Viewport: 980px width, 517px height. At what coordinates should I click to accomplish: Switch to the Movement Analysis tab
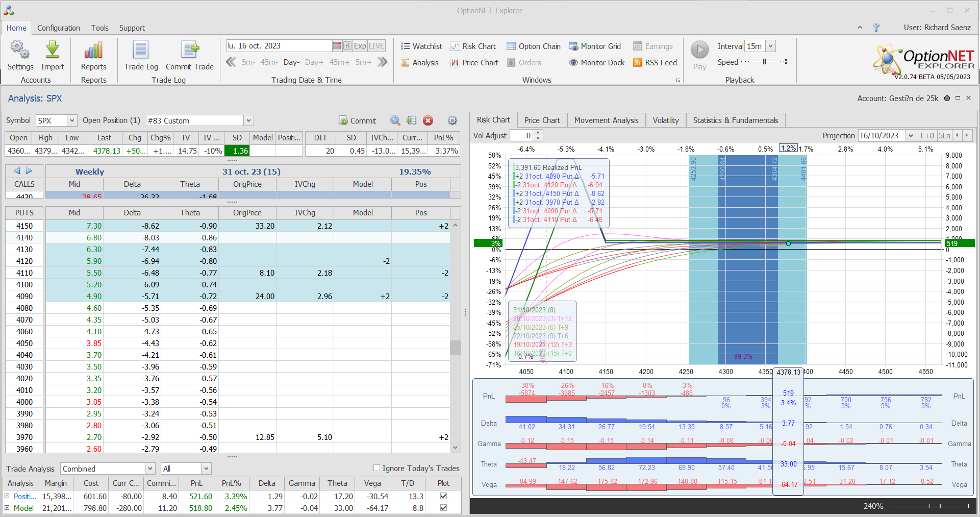click(606, 120)
